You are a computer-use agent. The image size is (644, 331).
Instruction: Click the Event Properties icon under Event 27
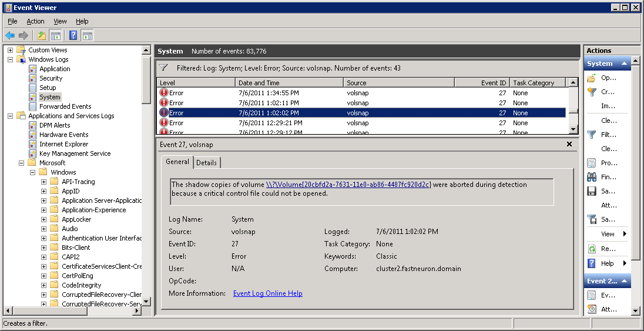pyautogui.click(x=592, y=295)
